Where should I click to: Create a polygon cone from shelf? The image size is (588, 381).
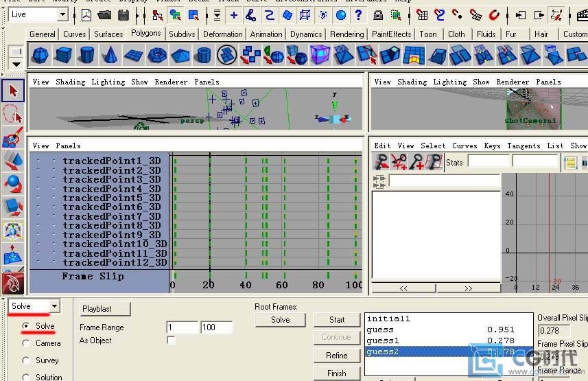110,55
